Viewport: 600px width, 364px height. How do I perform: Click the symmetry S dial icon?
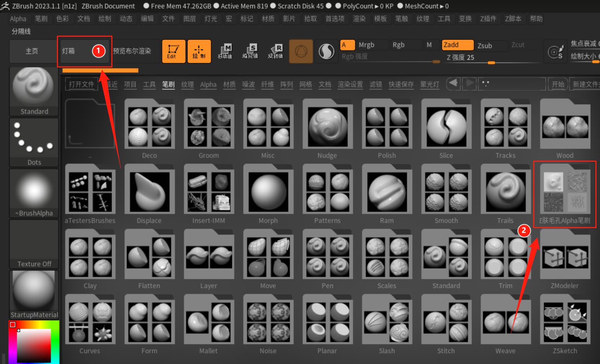[555, 52]
